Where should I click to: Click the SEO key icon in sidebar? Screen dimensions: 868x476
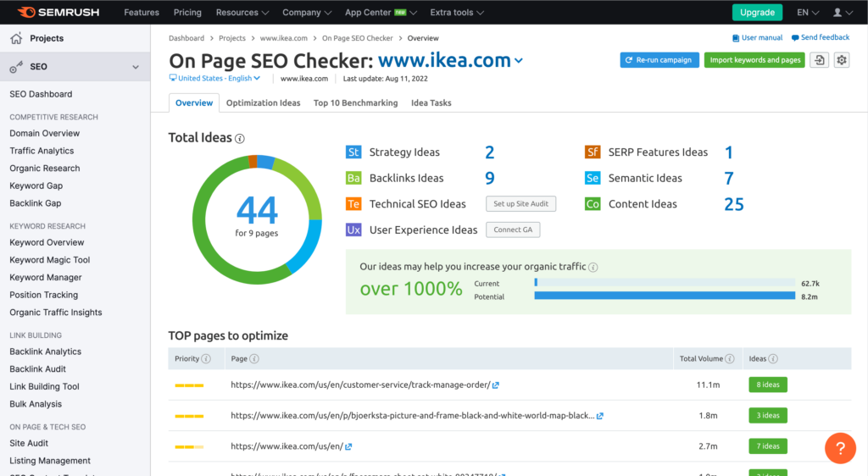pos(16,67)
